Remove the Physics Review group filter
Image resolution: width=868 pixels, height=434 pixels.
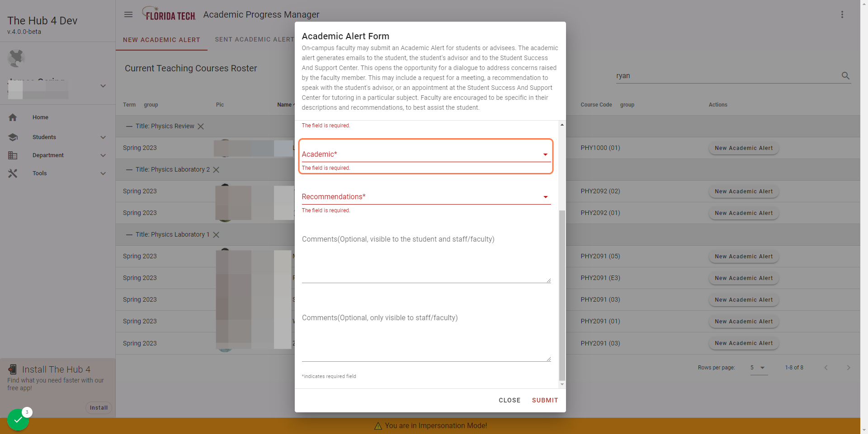(201, 126)
